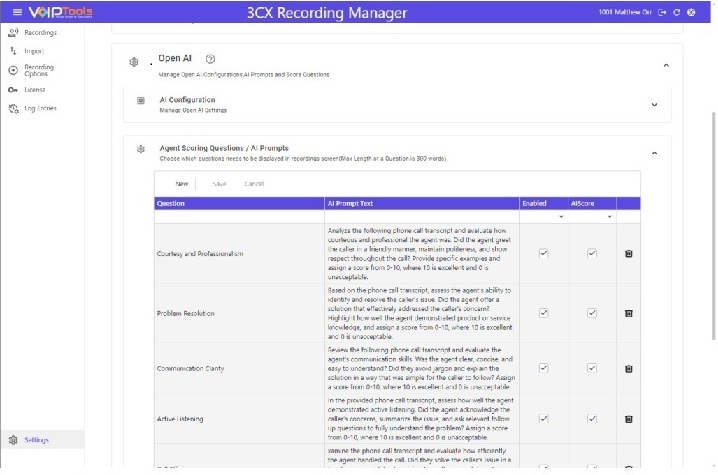Sort by the Question column header

(x=239, y=203)
